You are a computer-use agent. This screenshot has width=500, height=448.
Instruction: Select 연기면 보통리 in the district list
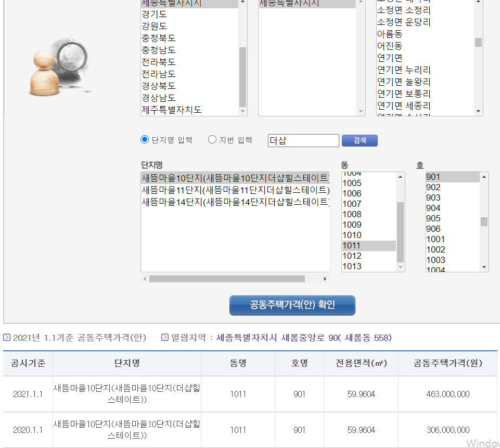click(425, 94)
